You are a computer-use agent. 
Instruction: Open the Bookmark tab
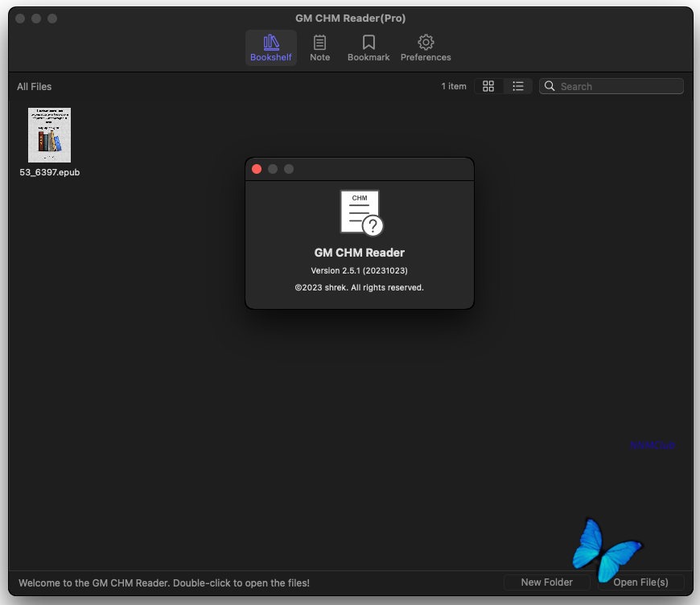pyautogui.click(x=369, y=48)
